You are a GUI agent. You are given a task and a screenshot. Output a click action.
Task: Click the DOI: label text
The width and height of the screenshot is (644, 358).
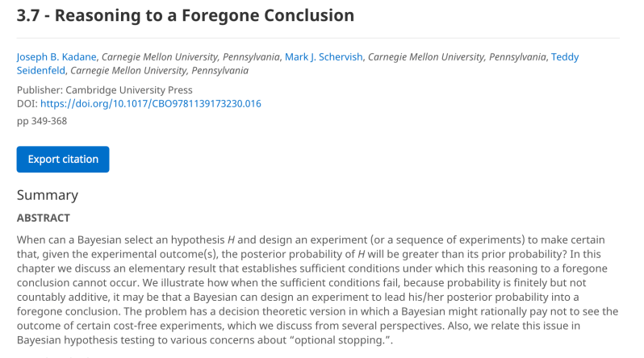(27, 104)
